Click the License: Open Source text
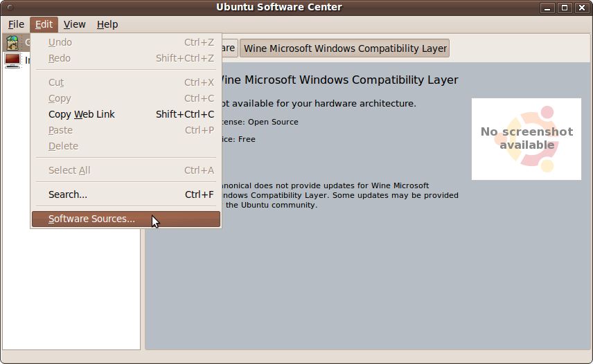593x364 pixels. 260,122
